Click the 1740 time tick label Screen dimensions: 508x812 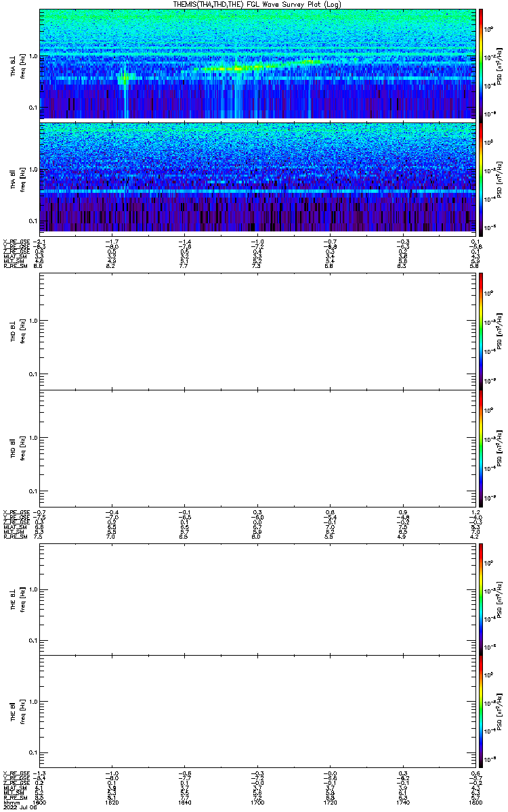click(402, 803)
